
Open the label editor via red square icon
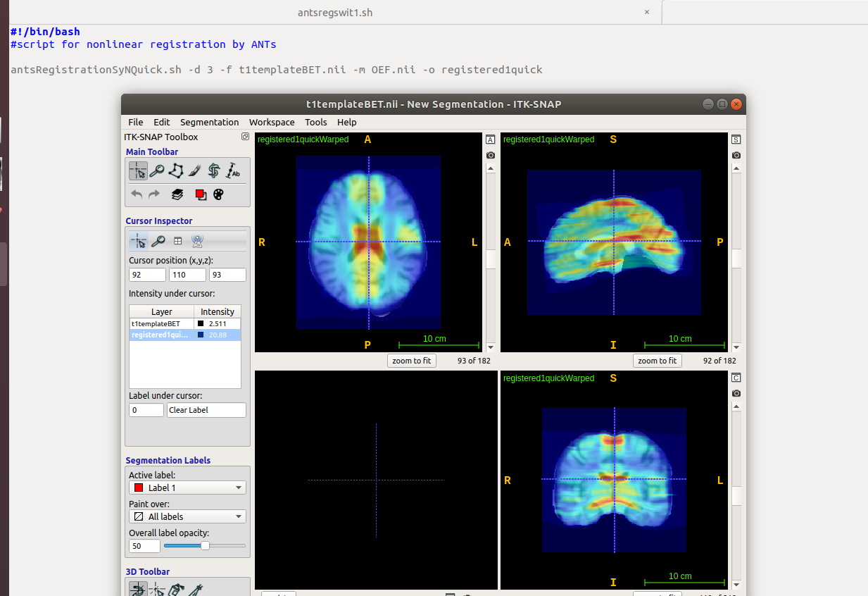(201, 194)
